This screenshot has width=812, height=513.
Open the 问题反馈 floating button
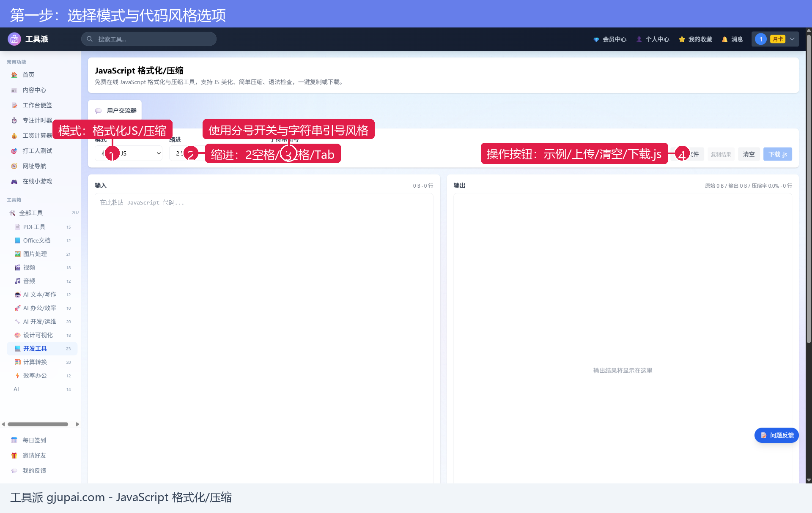(x=776, y=435)
